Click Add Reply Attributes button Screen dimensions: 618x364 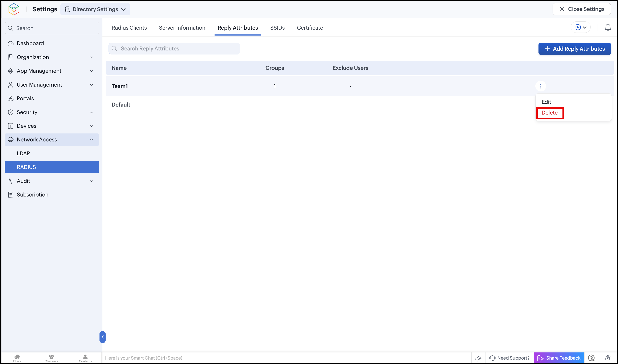[574, 49]
